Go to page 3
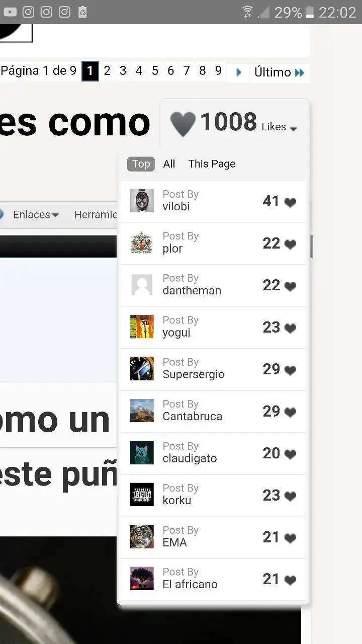Viewport: 362px width, 644px height. [x=123, y=71]
